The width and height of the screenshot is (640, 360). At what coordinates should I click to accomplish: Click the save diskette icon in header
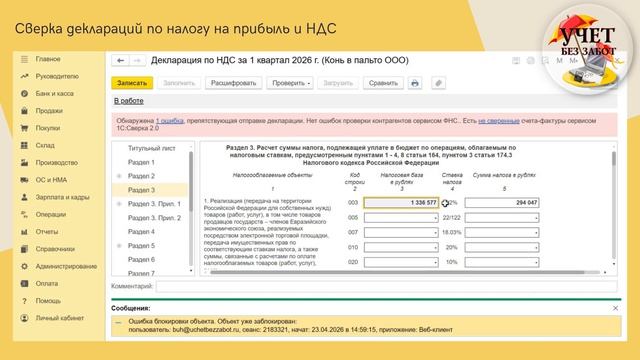(516, 60)
